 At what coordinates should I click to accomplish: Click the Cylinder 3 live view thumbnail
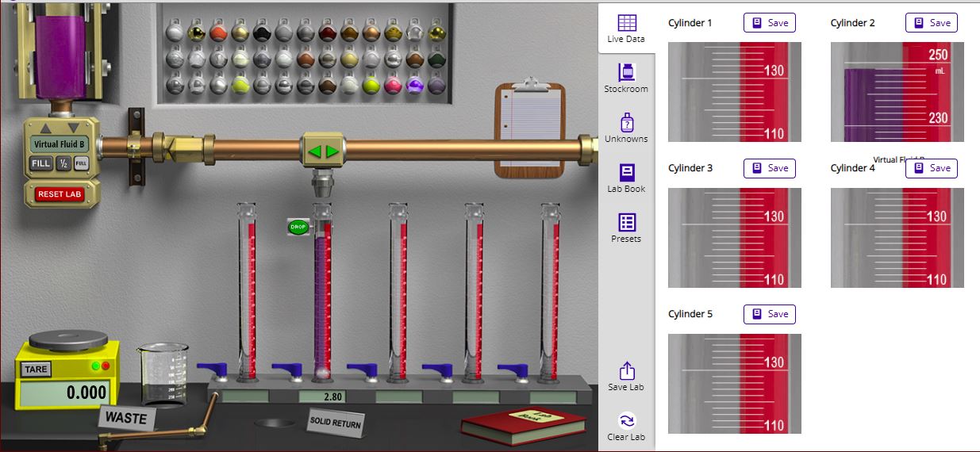click(x=735, y=238)
